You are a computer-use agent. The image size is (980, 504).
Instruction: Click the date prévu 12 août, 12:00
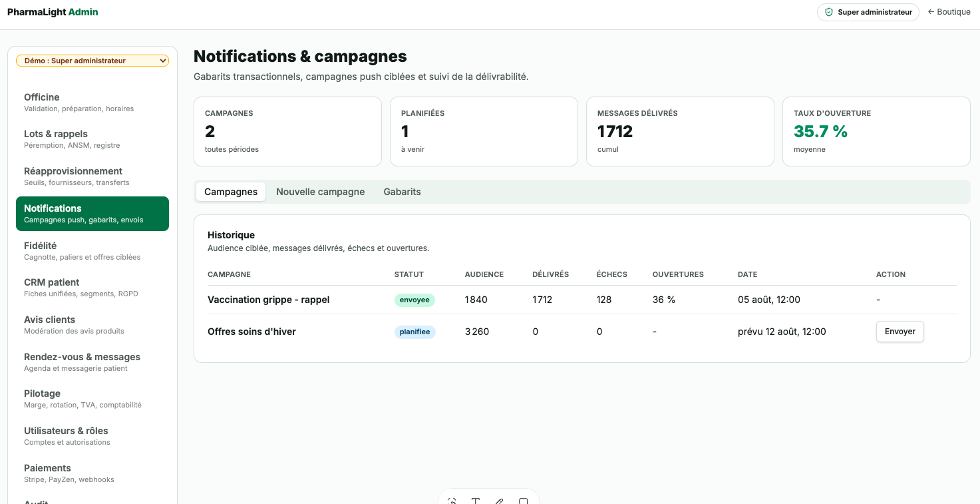[x=782, y=332]
